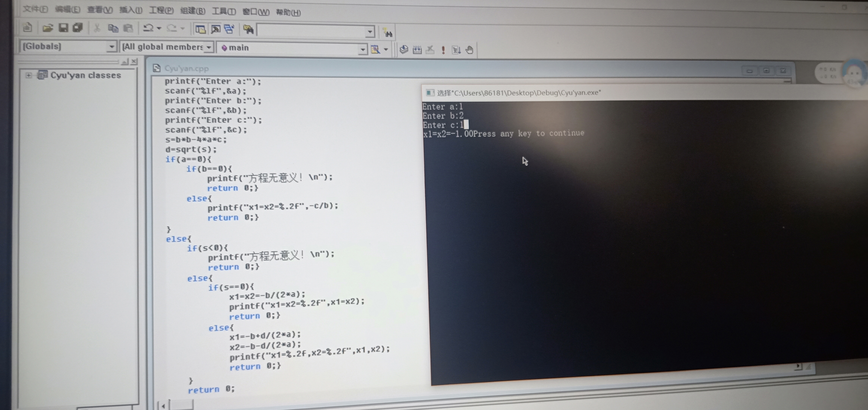Screen dimensions: 868x410
Task: Open the All global members dropdown
Action: (209, 47)
